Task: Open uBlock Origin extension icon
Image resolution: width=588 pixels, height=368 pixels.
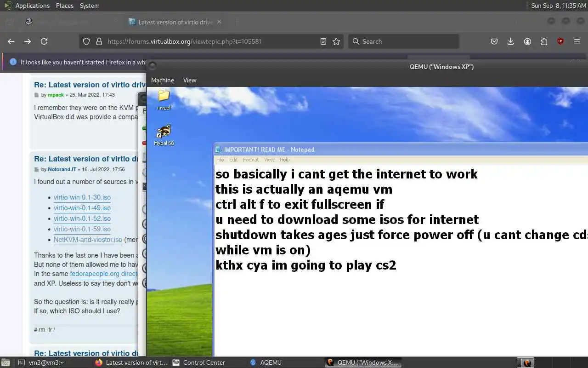Action: pos(560,41)
